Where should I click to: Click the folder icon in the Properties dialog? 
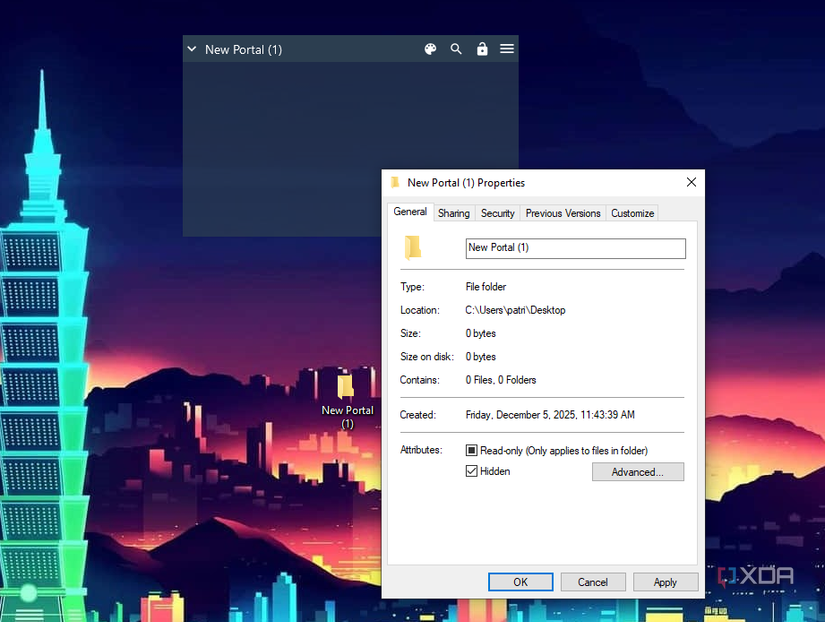coord(414,247)
